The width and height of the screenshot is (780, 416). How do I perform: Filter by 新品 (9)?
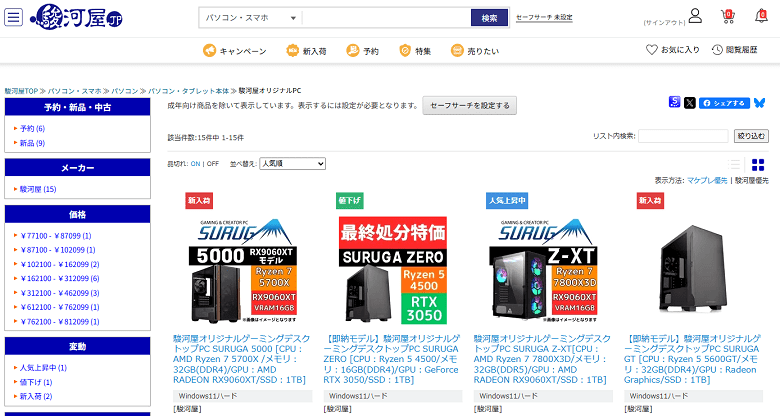(x=32, y=143)
